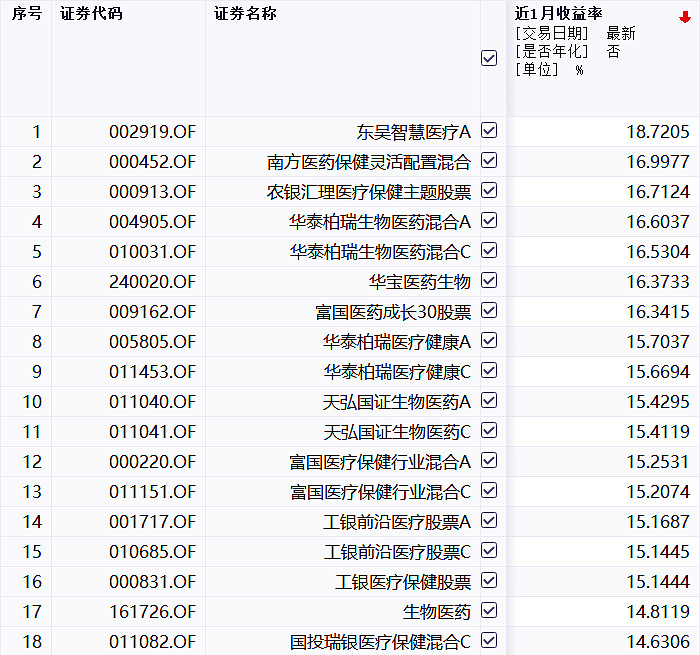700x655 pixels.
Task: Toggle checkbox for 工银前沿医疗股票A
Action: (x=489, y=520)
